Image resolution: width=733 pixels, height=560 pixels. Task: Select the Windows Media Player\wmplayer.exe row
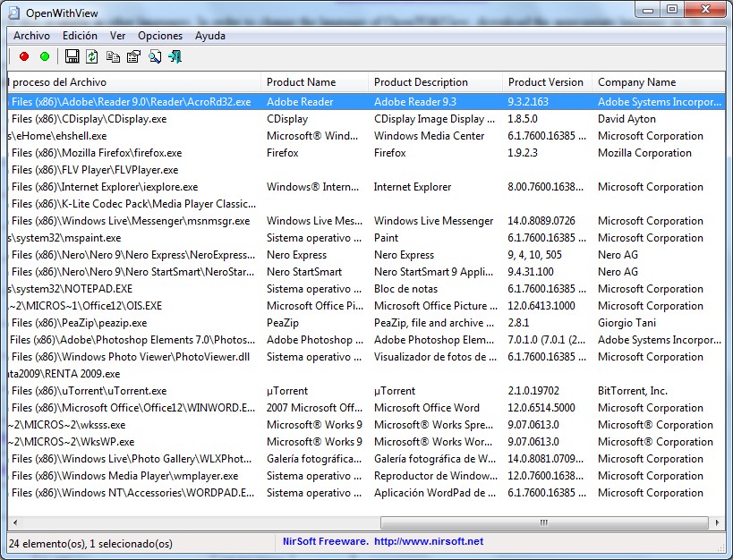[366, 475]
